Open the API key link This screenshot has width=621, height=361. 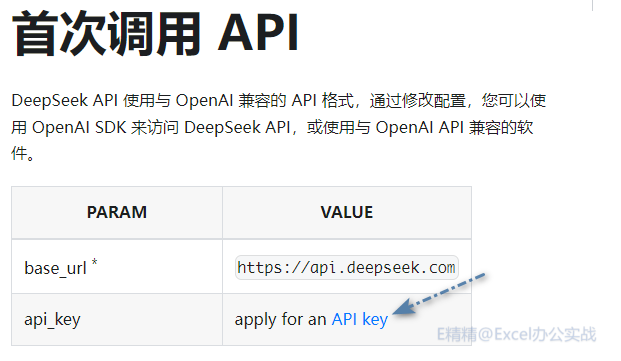click(x=360, y=319)
